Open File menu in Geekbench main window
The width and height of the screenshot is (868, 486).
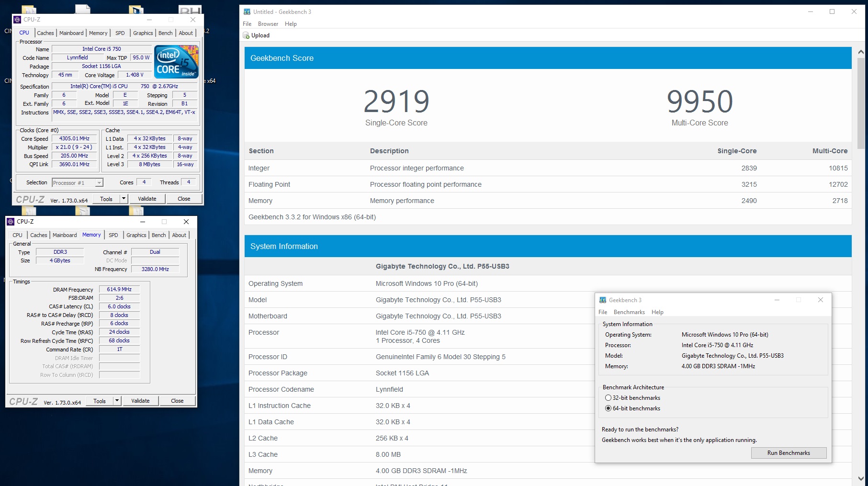tap(247, 24)
